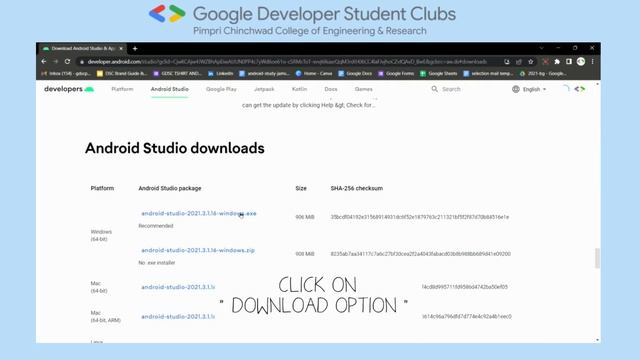Open the DSC Brand Guide bookmark
Viewport: 640px width, 360px height.
pyautogui.click(x=122, y=73)
